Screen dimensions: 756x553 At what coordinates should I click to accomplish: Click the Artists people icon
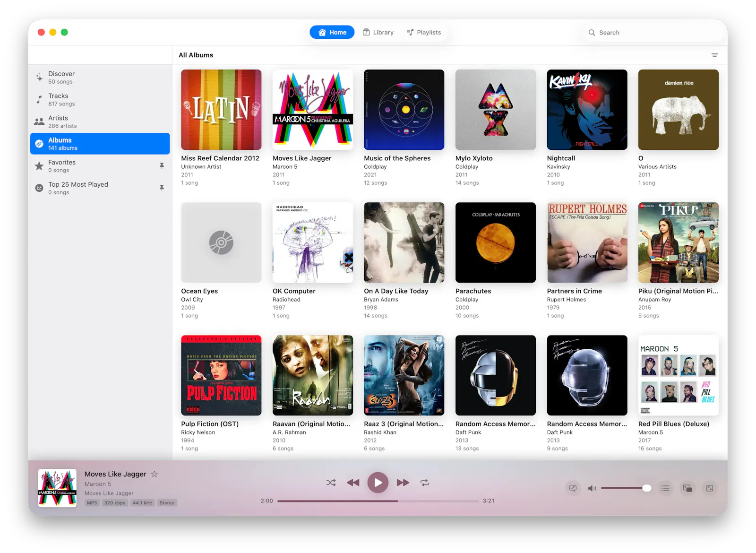(x=39, y=122)
